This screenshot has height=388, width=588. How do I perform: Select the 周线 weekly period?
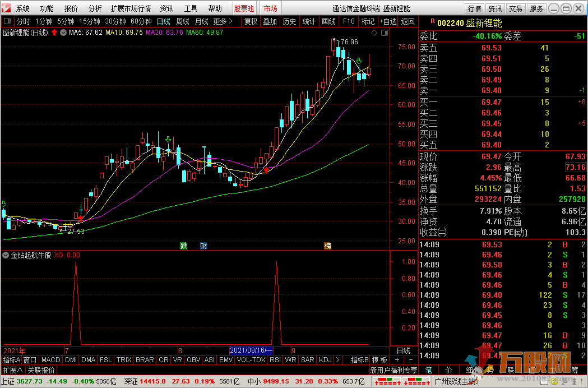pyautogui.click(x=183, y=21)
